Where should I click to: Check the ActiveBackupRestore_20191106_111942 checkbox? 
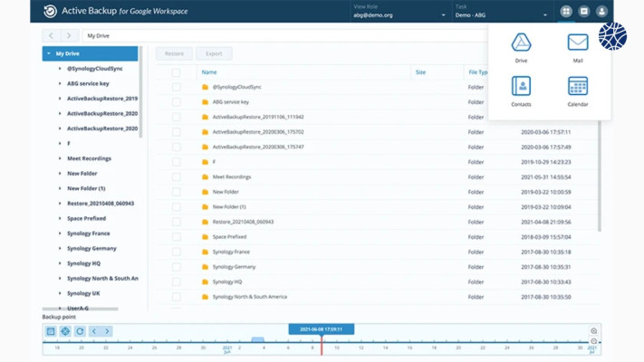pyautogui.click(x=177, y=117)
